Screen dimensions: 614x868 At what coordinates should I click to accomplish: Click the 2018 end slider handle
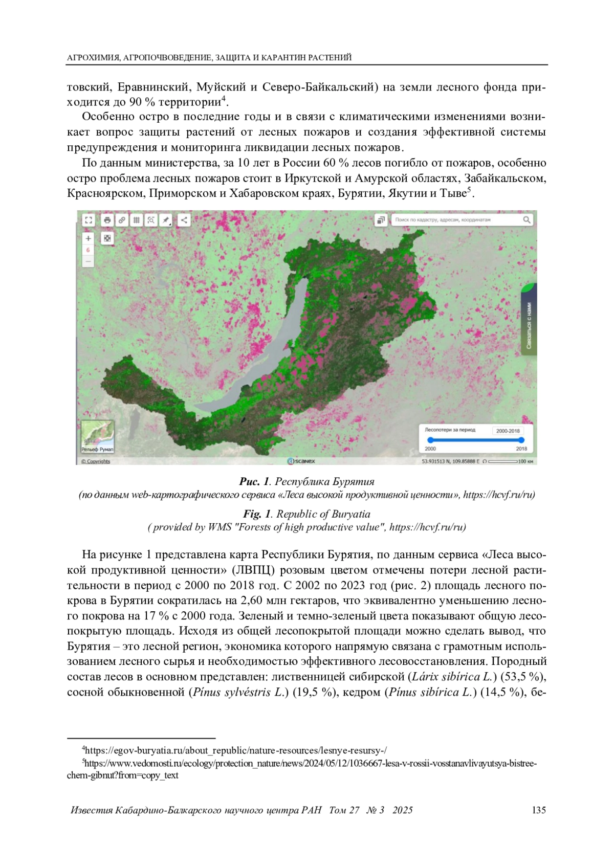[521, 440]
